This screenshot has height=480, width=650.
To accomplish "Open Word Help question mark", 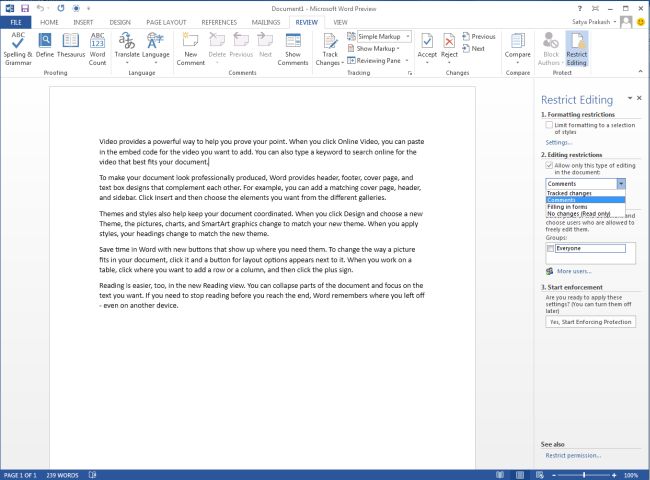I will point(580,8).
